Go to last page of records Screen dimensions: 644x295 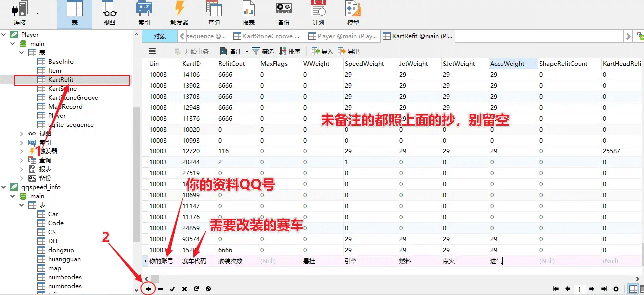coord(604,289)
